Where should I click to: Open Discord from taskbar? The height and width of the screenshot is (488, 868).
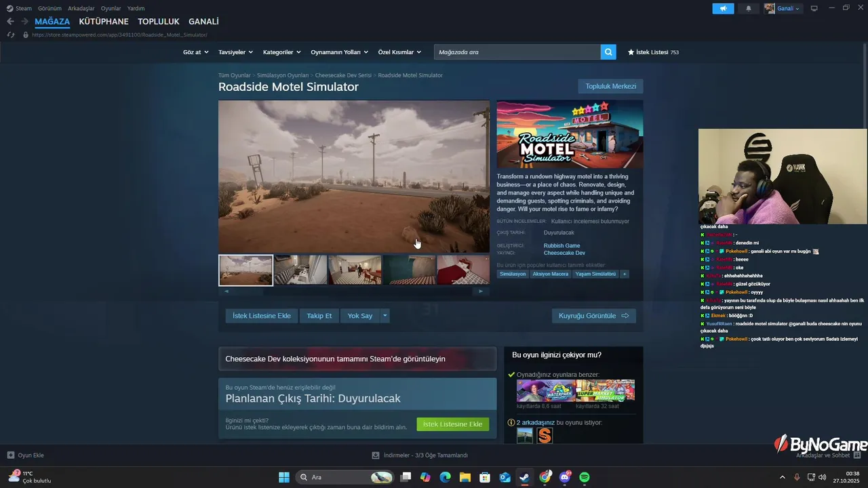[565, 477]
